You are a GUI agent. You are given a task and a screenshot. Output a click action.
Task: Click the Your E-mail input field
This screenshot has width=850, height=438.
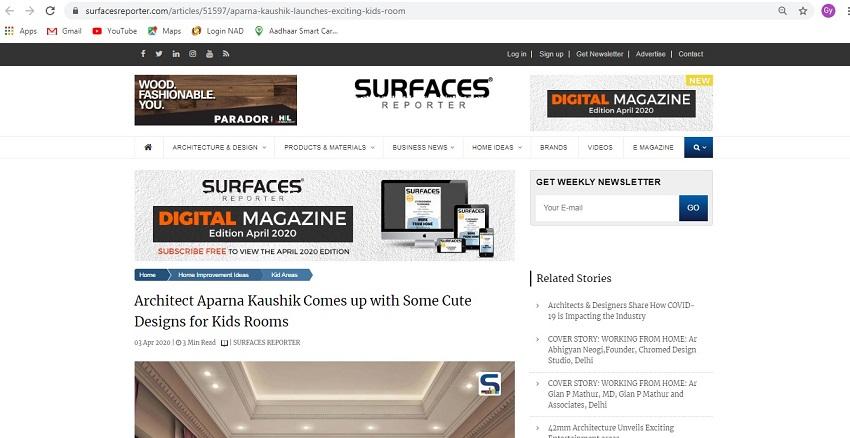607,208
